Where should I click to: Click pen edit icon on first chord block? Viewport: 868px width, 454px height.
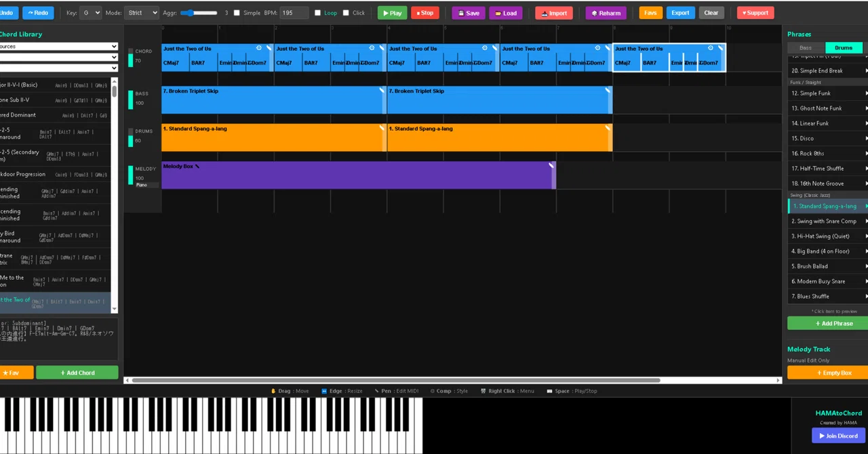coord(269,48)
